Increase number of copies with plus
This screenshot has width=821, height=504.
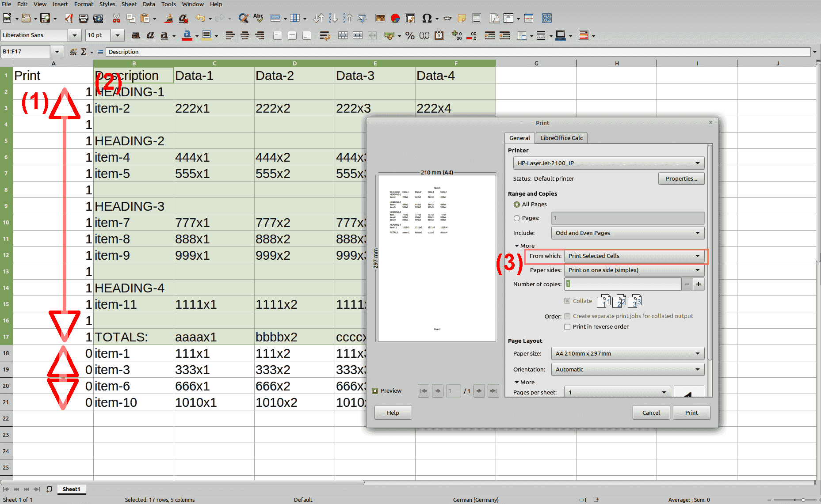(699, 284)
